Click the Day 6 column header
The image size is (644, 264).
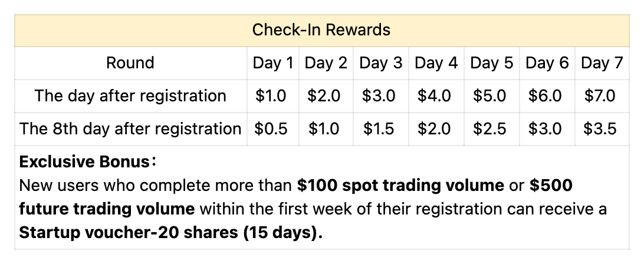tap(547, 63)
